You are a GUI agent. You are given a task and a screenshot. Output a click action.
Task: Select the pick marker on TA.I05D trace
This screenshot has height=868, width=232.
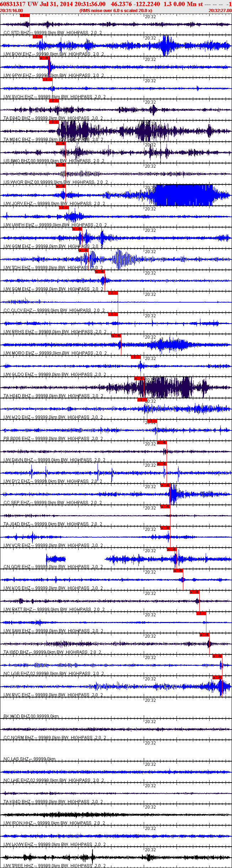click(x=205, y=635)
